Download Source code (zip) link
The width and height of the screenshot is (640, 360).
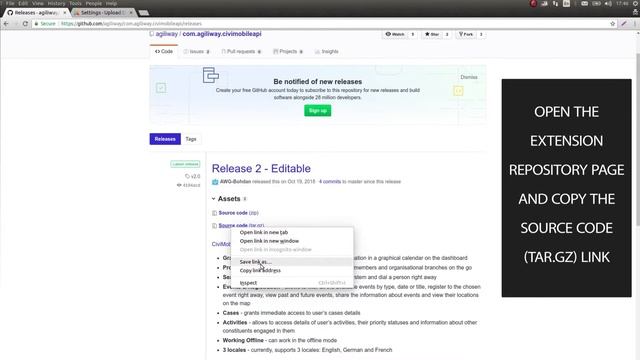[238, 213]
